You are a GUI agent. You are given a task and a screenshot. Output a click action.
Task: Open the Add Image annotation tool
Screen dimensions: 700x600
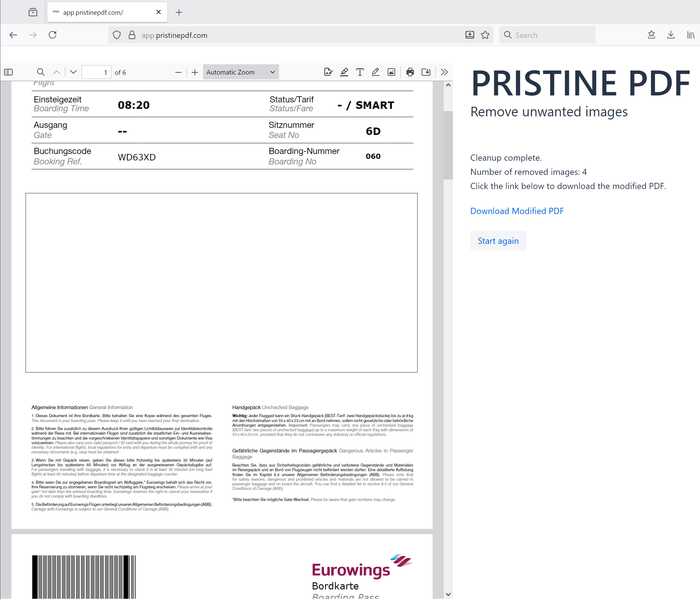pyautogui.click(x=391, y=72)
